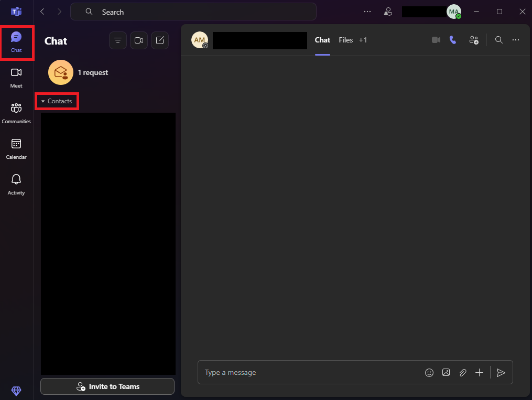Open the Chat section in sidebar
Image resolution: width=532 pixels, height=400 pixels.
click(x=16, y=42)
